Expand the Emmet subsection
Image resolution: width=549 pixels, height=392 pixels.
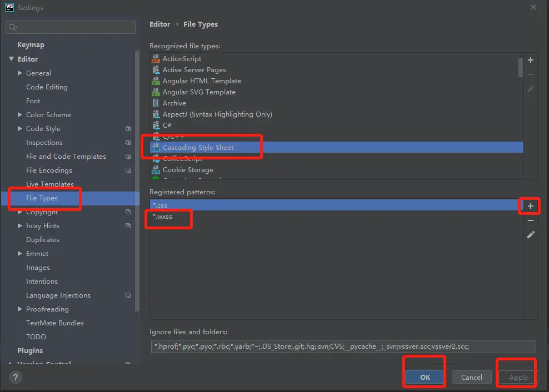(20, 253)
